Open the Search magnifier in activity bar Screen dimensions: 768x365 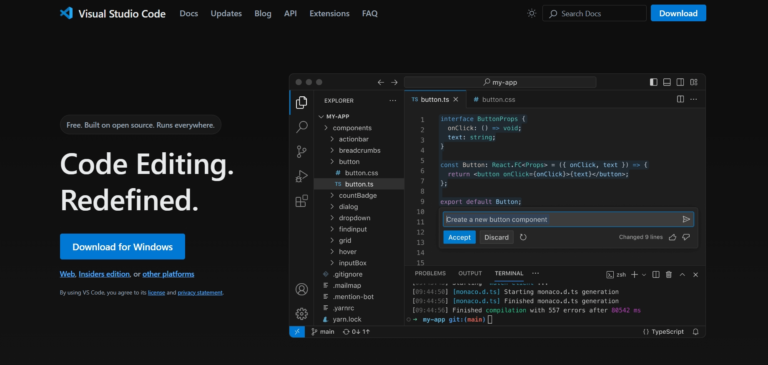tap(302, 127)
